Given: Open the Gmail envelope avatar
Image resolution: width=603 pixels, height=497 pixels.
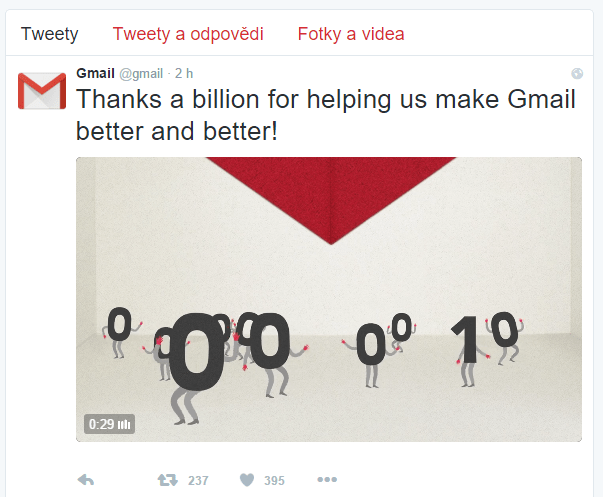Looking at the screenshot, I should (x=42, y=91).
